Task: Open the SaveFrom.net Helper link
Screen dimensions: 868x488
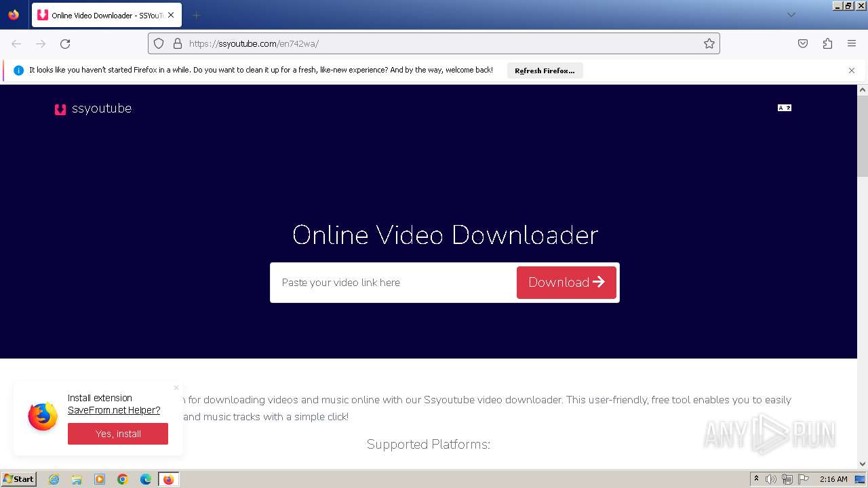Action: point(114,410)
